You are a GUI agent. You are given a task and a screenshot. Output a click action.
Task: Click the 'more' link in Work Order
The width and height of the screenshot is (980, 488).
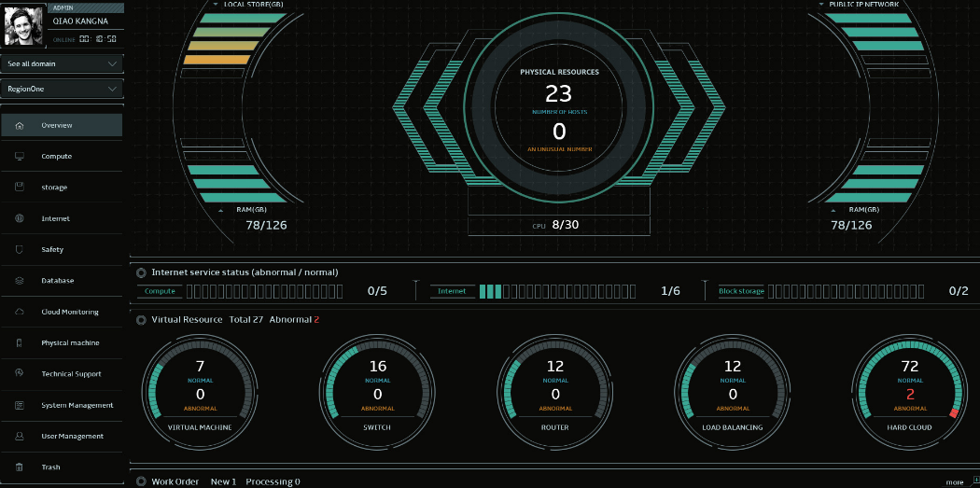click(x=954, y=482)
